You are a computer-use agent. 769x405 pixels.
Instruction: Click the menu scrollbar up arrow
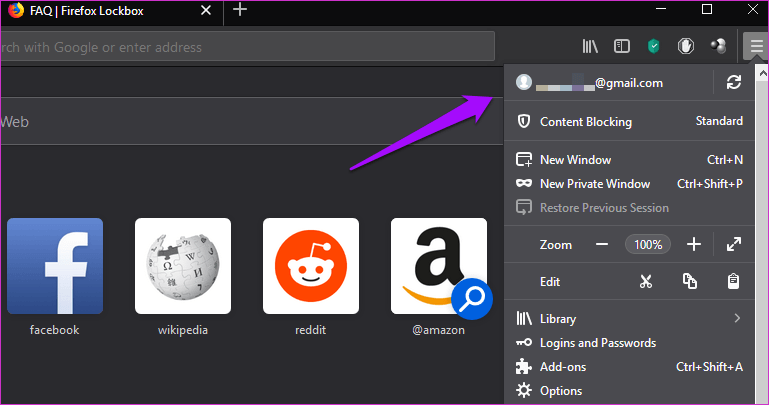(x=762, y=74)
